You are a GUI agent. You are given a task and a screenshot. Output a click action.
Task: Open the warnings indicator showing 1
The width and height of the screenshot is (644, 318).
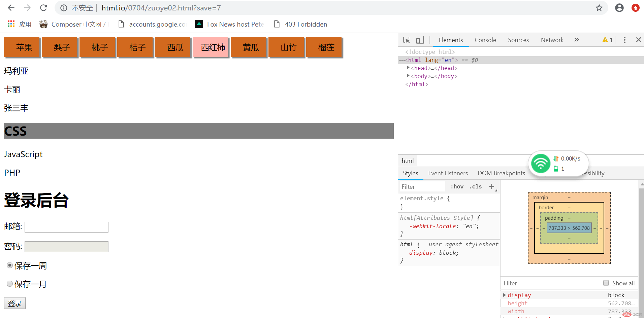tap(608, 40)
